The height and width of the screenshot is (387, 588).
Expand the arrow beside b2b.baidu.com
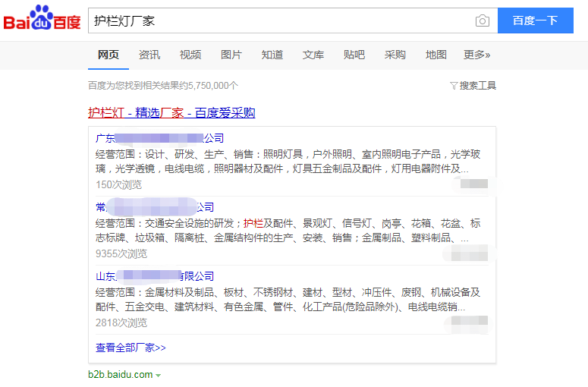pyautogui.click(x=159, y=375)
